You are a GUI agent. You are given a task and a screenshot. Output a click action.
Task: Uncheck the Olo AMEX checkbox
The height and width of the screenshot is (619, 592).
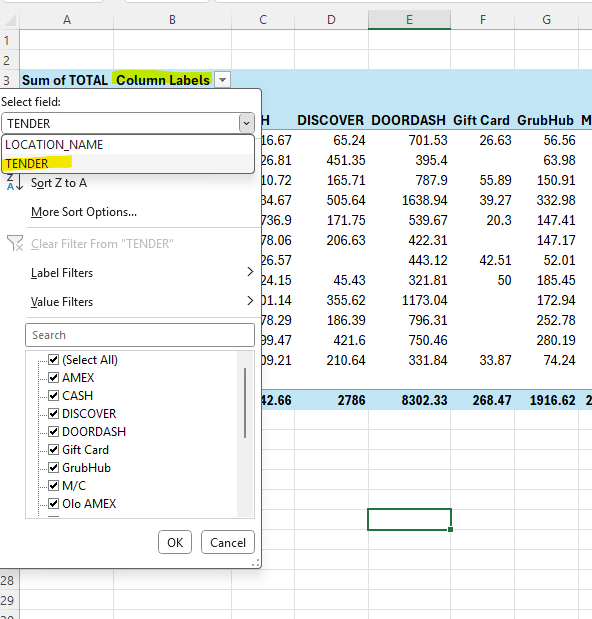(x=53, y=504)
